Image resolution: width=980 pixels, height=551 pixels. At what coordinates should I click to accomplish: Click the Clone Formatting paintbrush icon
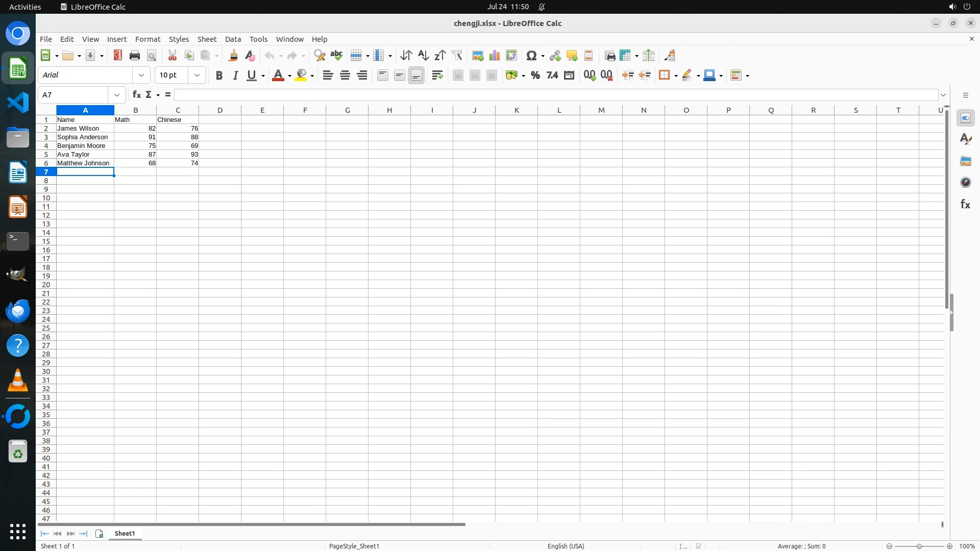233,56
